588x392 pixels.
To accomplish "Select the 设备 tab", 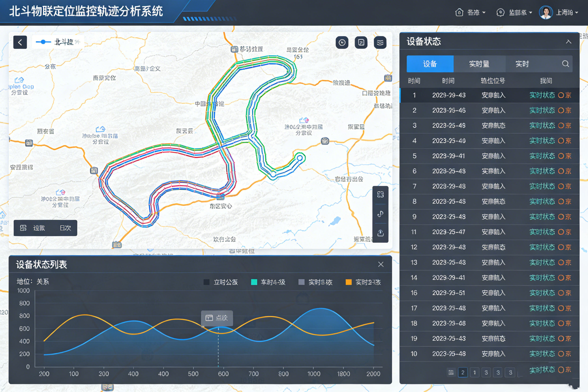I will (x=430, y=64).
